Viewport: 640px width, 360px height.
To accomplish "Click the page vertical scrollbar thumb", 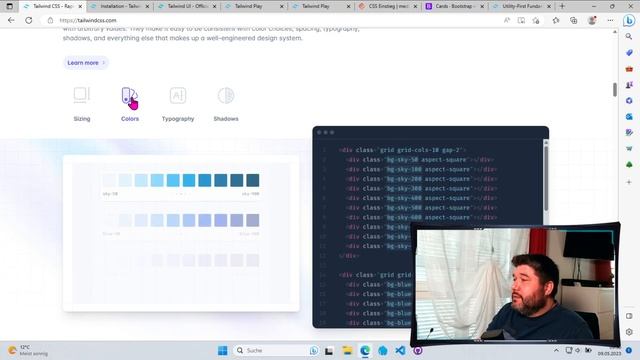I will [x=615, y=89].
